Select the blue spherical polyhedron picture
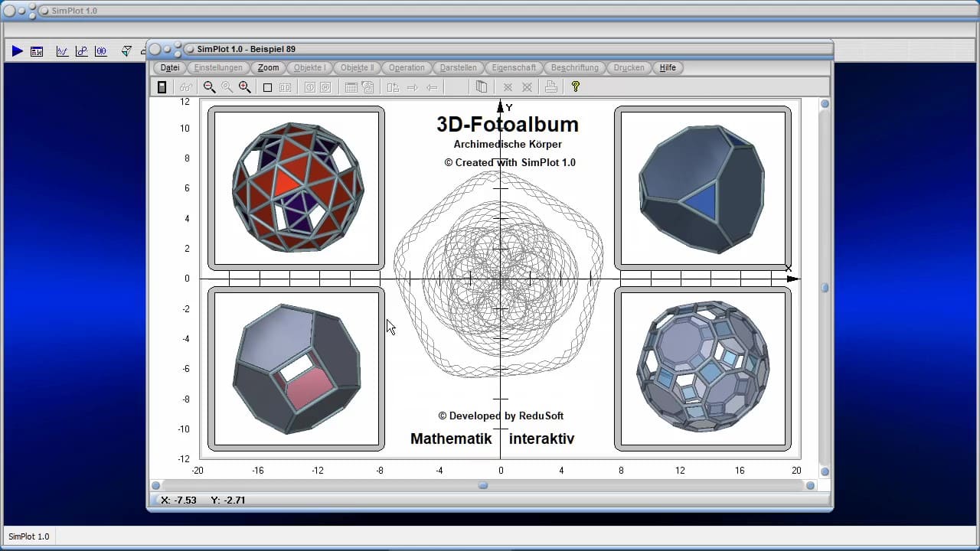 (702, 369)
